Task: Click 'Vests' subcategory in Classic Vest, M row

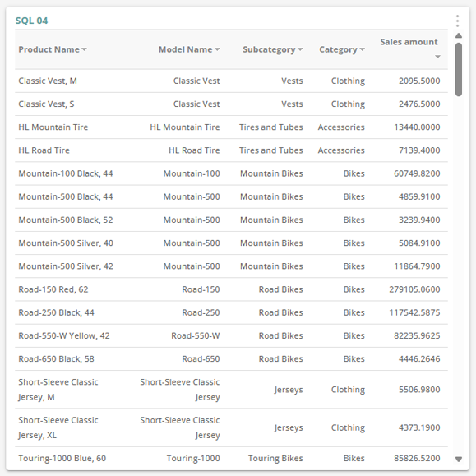Action: click(x=292, y=81)
